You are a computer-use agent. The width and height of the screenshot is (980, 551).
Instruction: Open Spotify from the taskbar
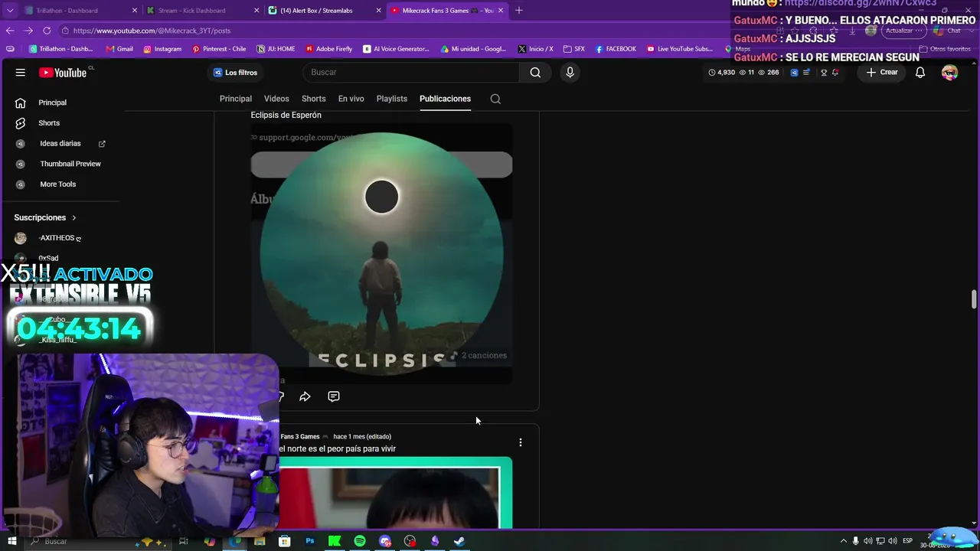[x=360, y=541]
